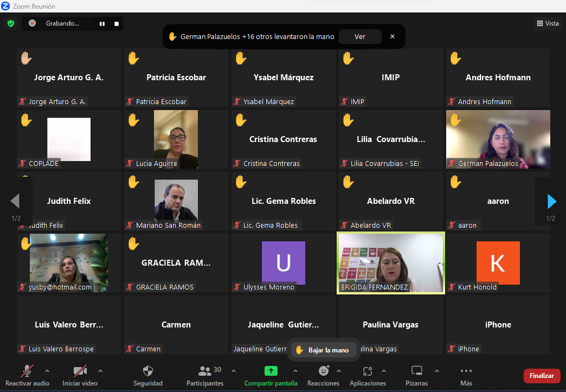Open the Reacciones emoji menu

[x=324, y=371]
